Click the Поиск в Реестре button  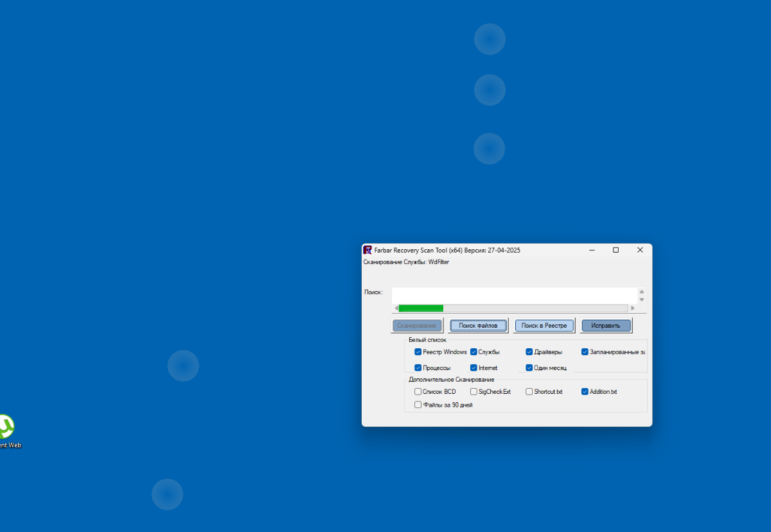click(544, 326)
